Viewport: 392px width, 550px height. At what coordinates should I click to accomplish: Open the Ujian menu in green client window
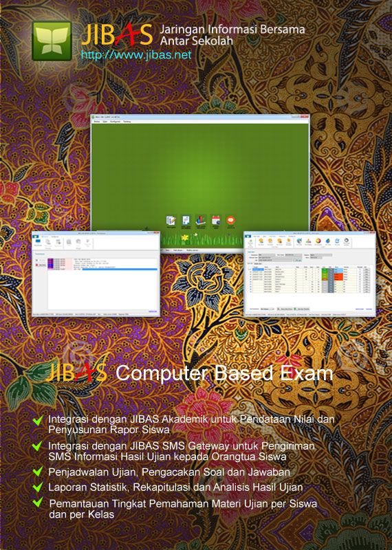tap(105, 122)
